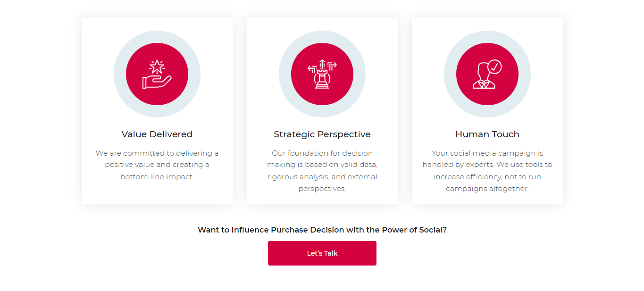Select the Strategic Perspective heading
Screen dimensions: 644x291
coord(322,134)
